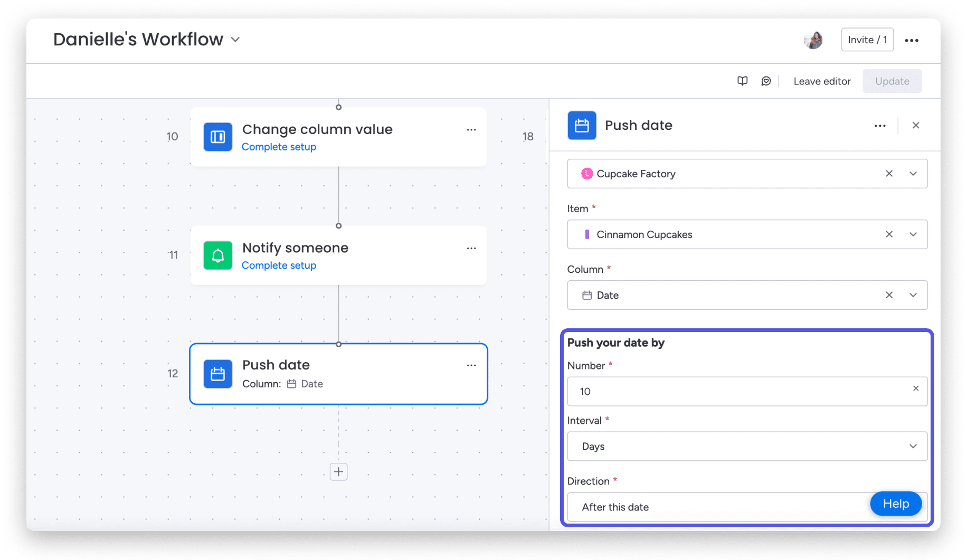Open the Push date step options on canvas
This screenshot has height=560, width=967.
pos(471,365)
